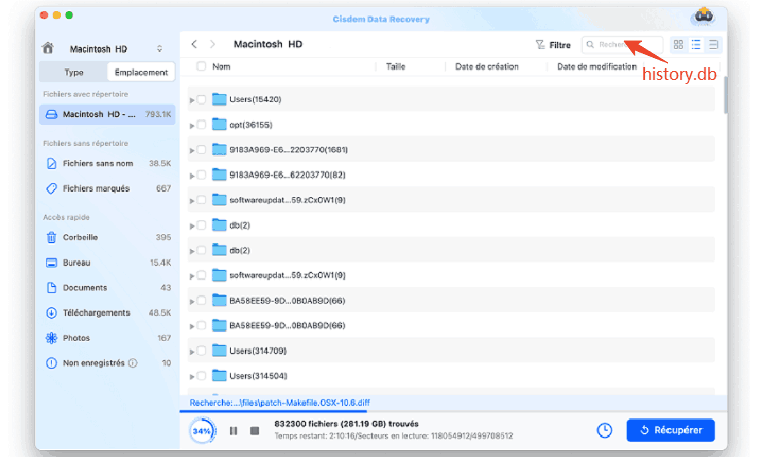This screenshot has height=457, width=763.
Task: Expand the first BA58EE59-9D...0B0AB9D(66) folder
Action: 192,301
